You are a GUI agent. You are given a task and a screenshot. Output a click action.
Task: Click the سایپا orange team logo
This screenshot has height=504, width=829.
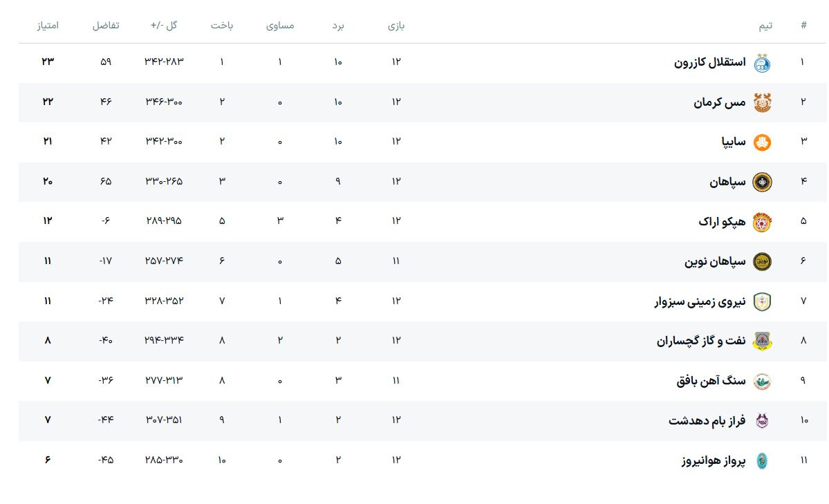pyautogui.click(x=762, y=142)
